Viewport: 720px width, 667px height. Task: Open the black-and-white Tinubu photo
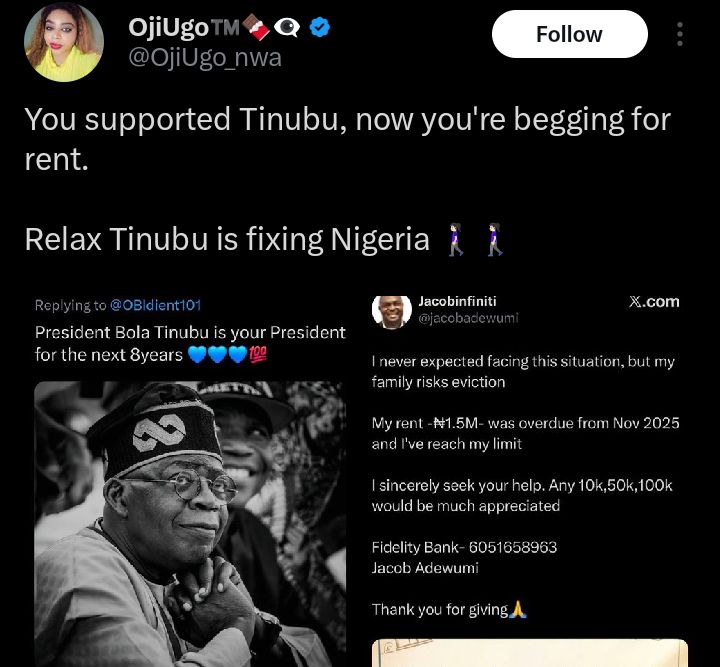pyautogui.click(x=190, y=520)
